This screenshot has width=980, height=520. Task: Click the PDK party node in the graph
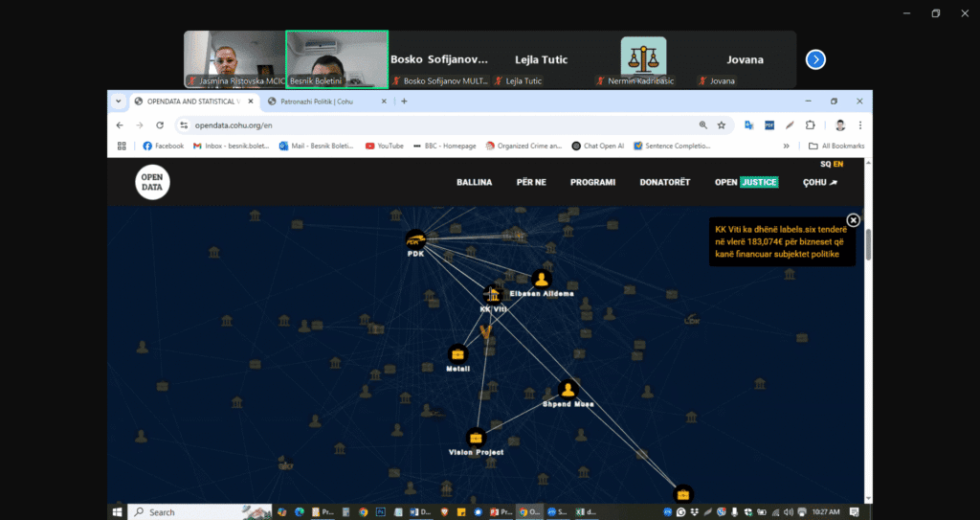(x=414, y=239)
